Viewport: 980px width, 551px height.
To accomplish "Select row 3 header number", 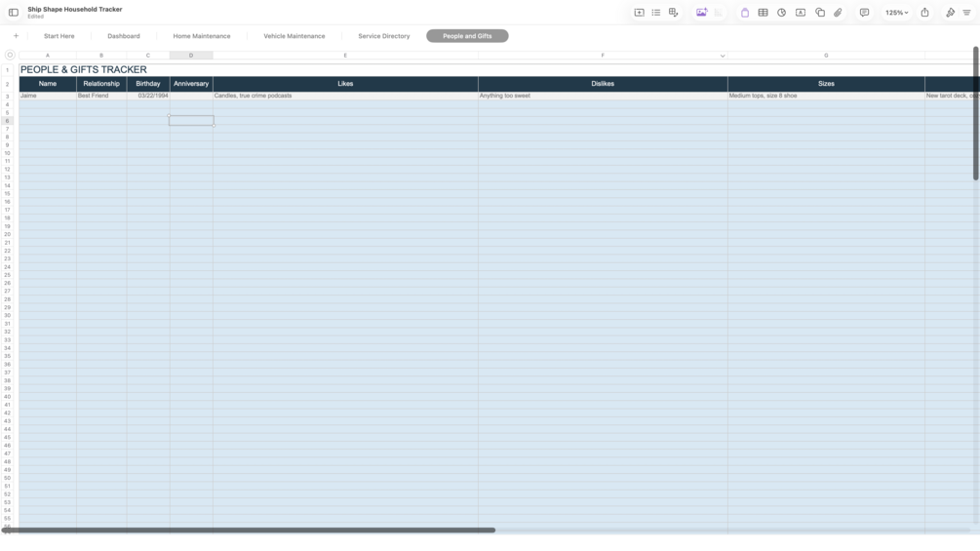I will [x=8, y=97].
